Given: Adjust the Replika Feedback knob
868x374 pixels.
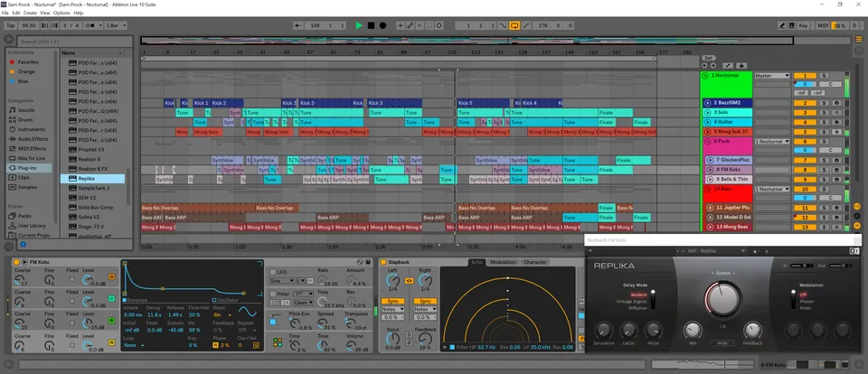Looking at the screenshot, I should (x=752, y=331).
